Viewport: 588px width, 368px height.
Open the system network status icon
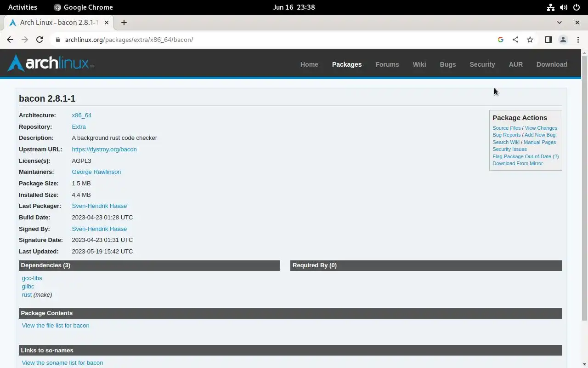pos(550,7)
